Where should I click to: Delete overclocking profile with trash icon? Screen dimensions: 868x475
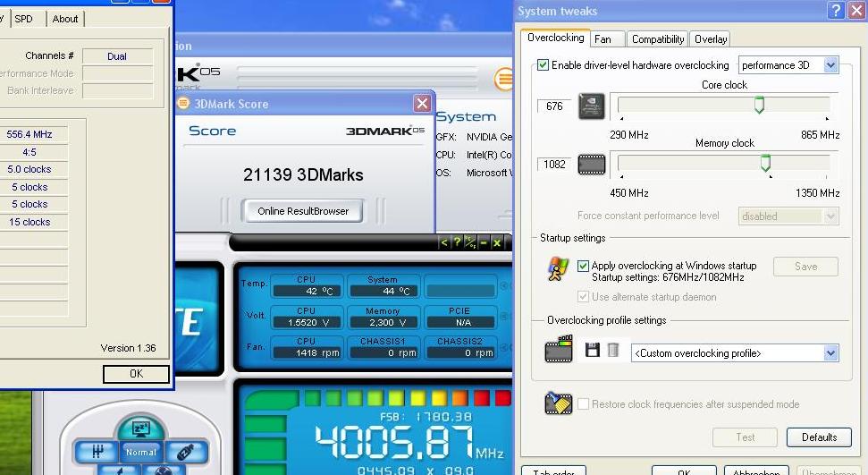coord(613,350)
